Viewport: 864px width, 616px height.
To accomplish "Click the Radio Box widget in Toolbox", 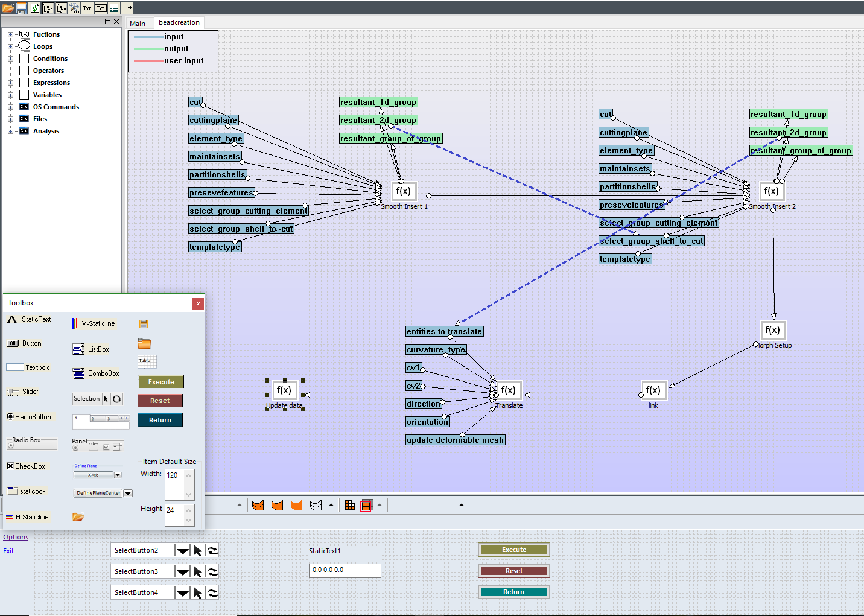I will [x=31, y=443].
